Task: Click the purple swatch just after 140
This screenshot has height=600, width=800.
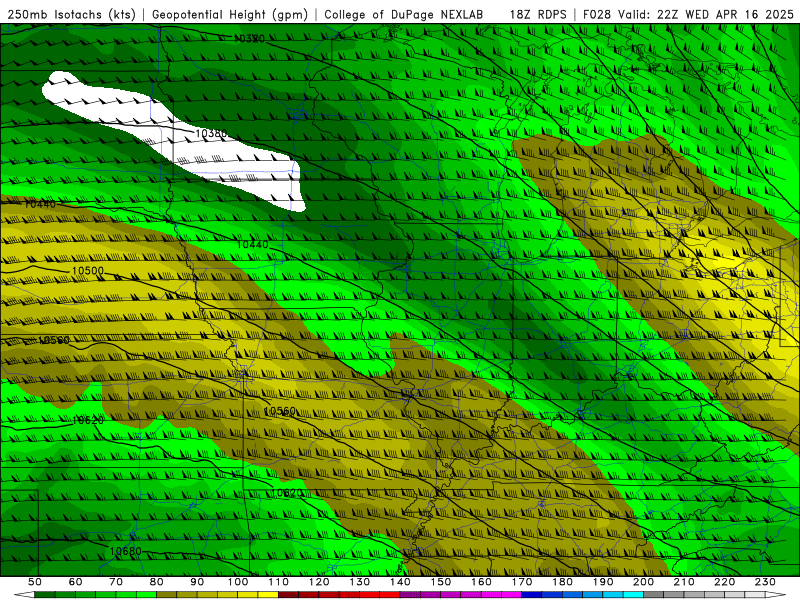Action: point(410,594)
